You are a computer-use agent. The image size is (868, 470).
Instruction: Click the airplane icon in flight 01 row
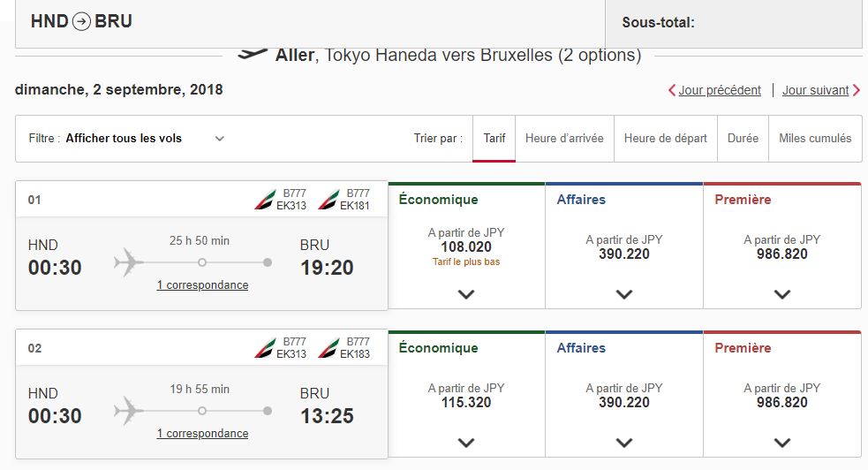[x=128, y=262]
